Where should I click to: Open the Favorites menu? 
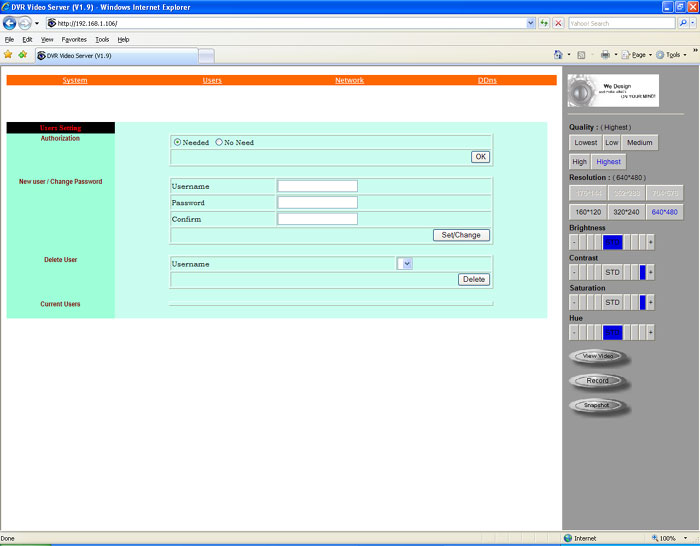tap(74, 39)
